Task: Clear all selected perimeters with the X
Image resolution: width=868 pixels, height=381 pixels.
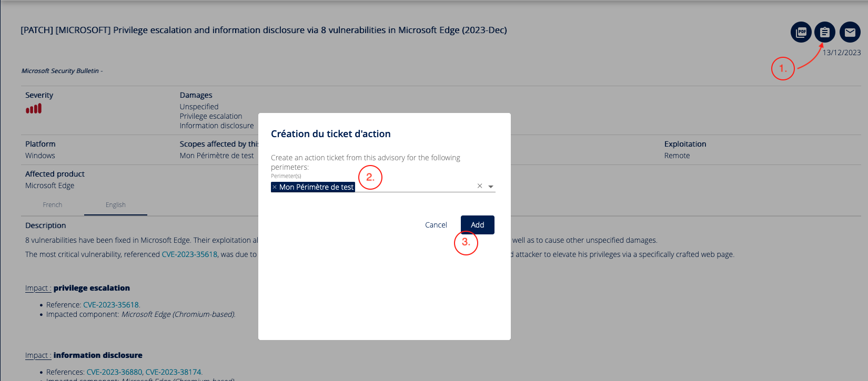Action: pyautogui.click(x=480, y=186)
